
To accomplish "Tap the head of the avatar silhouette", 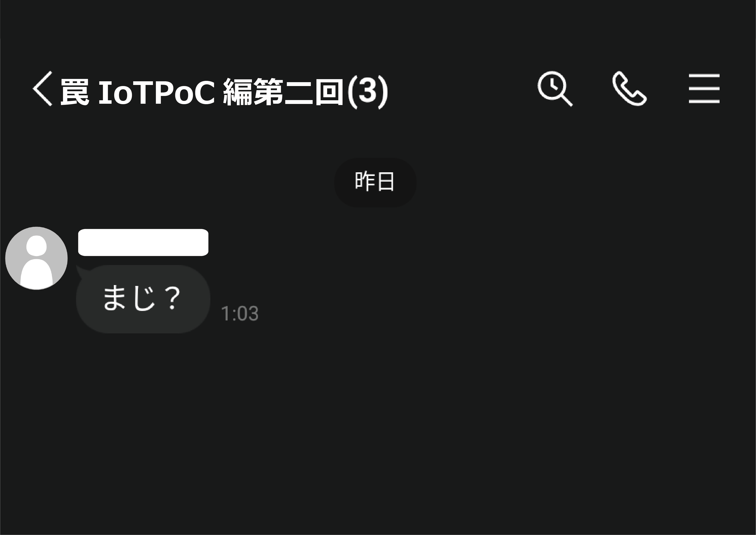I will coord(37,245).
